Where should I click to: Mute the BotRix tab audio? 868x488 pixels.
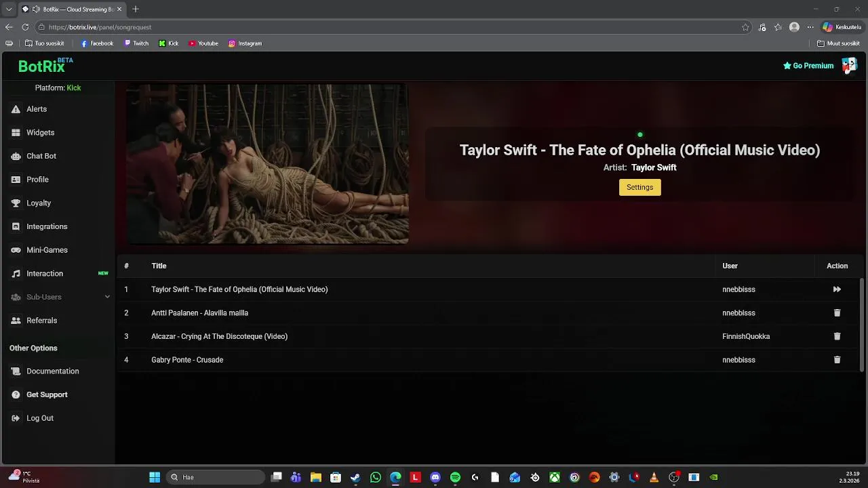(x=36, y=9)
